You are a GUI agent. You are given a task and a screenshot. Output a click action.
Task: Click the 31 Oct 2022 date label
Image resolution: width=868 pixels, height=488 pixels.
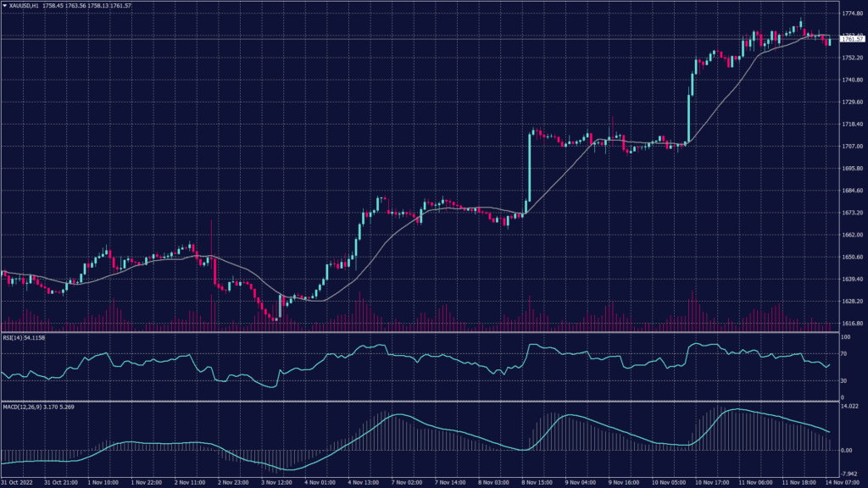pos(18,482)
